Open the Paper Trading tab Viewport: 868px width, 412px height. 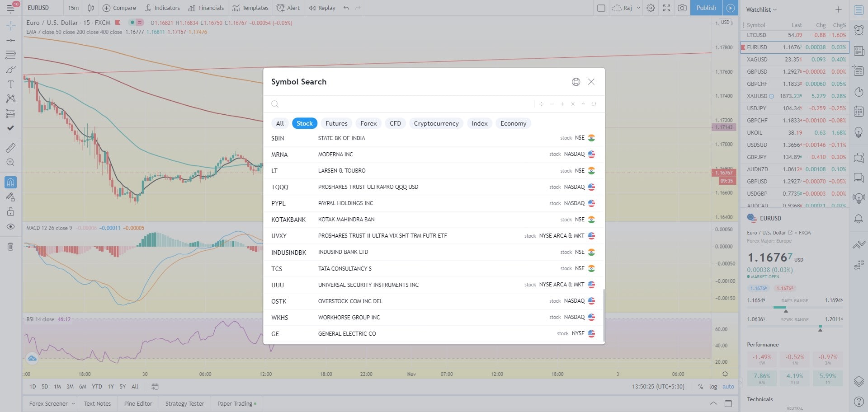click(236, 403)
